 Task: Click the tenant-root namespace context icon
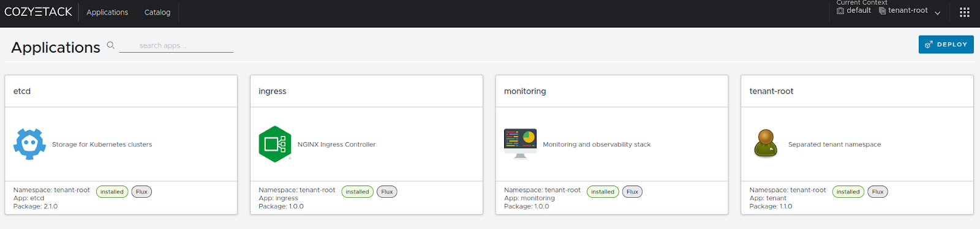click(x=882, y=10)
